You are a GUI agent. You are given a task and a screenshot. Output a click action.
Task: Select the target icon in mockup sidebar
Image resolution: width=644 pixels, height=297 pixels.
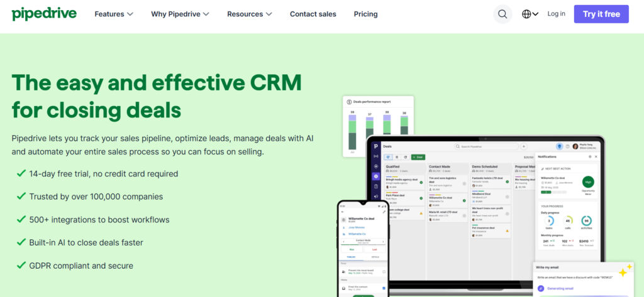pos(376,166)
